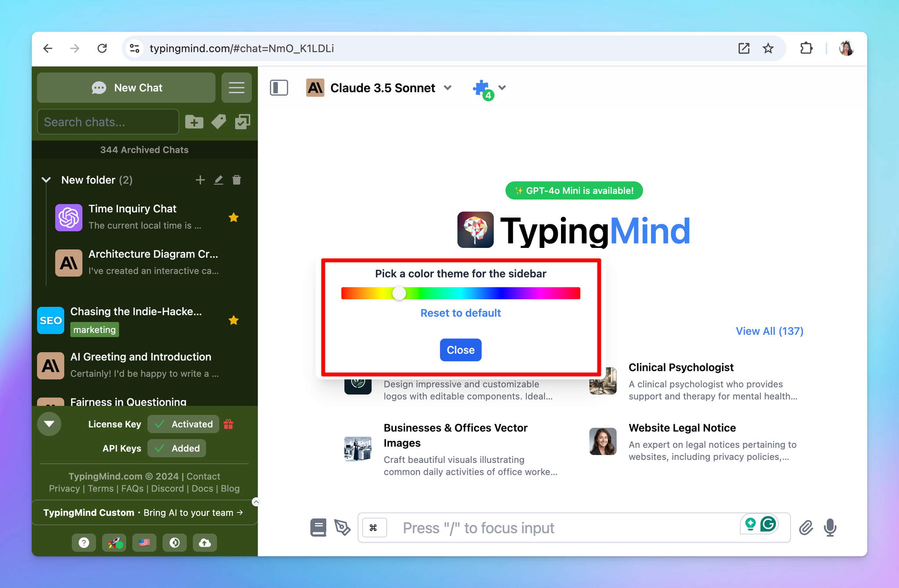The width and height of the screenshot is (899, 588).
Task: Toggle sidebar visibility panel icon
Action: coord(279,88)
